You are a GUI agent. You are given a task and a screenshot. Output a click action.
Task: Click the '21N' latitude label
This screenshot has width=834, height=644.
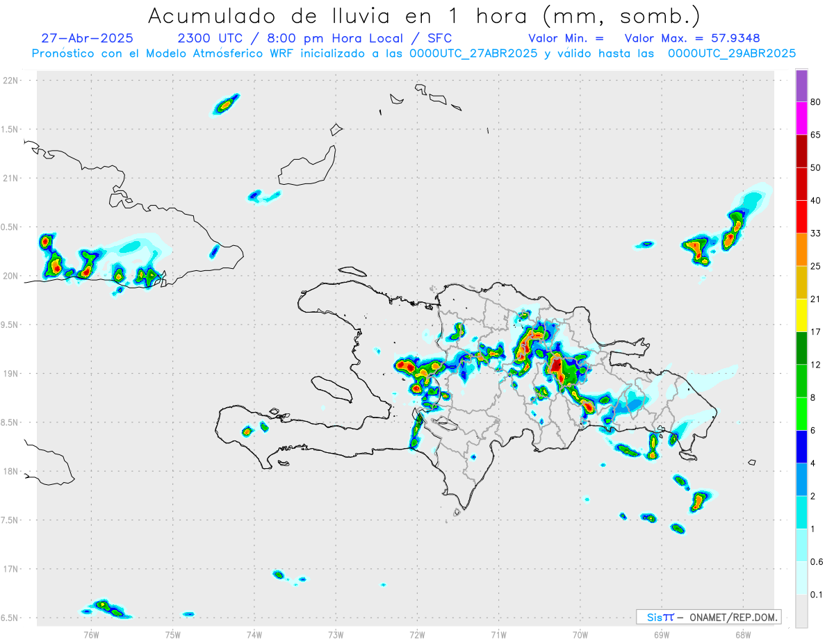point(11,178)
